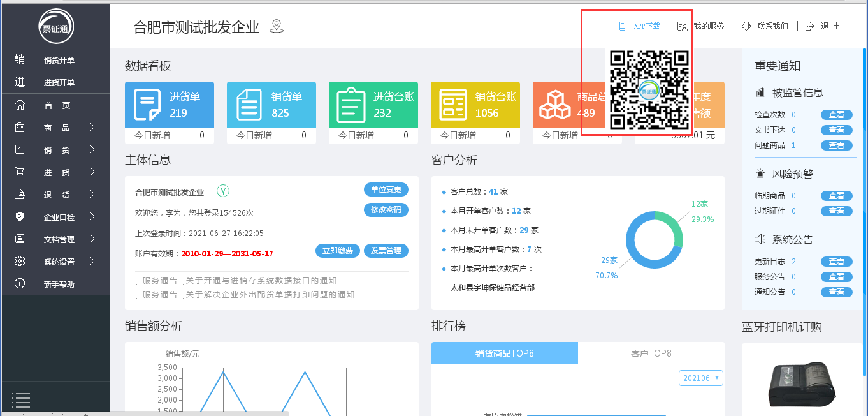Click 查看 for 文书下达
This screenshot has height=416, width=868.
click(x=837, y=130)
